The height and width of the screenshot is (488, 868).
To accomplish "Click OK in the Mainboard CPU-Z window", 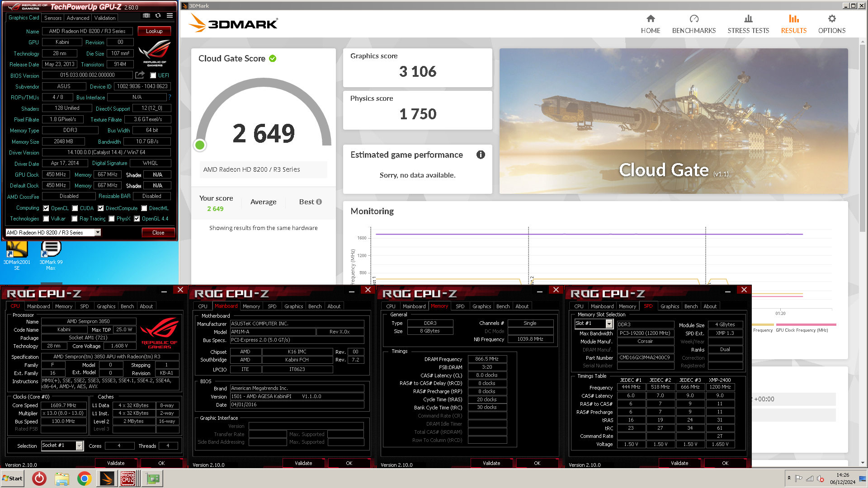I will point(349,463).
